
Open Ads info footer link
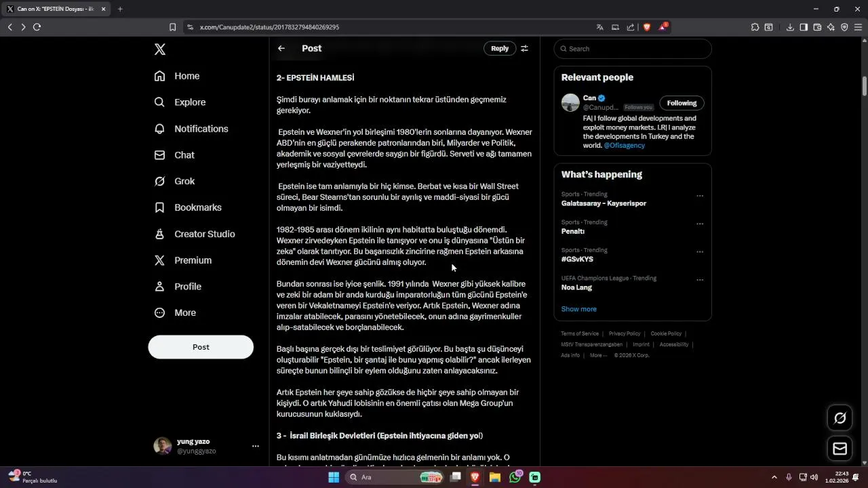[x=570, y=355]
